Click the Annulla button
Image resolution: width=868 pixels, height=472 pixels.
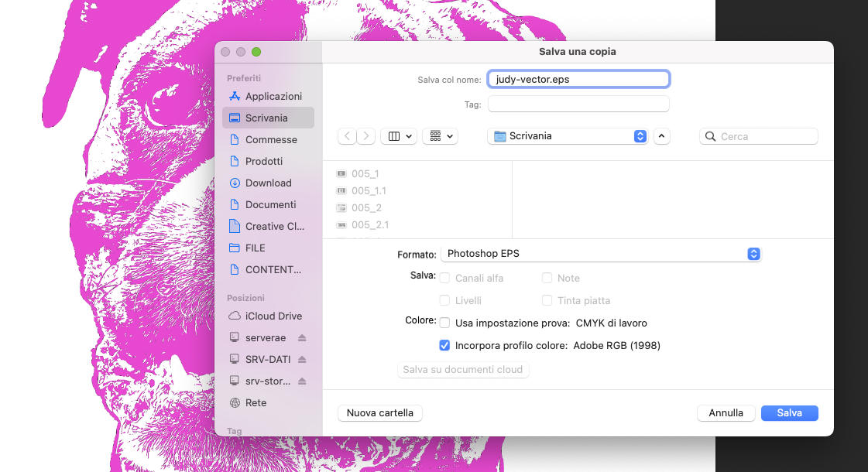[726, 413]
